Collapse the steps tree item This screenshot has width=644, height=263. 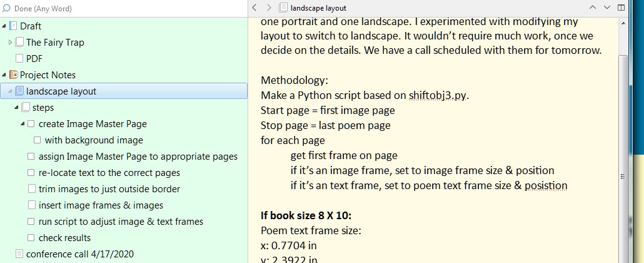pyautogui.click(x=16, y=108)
